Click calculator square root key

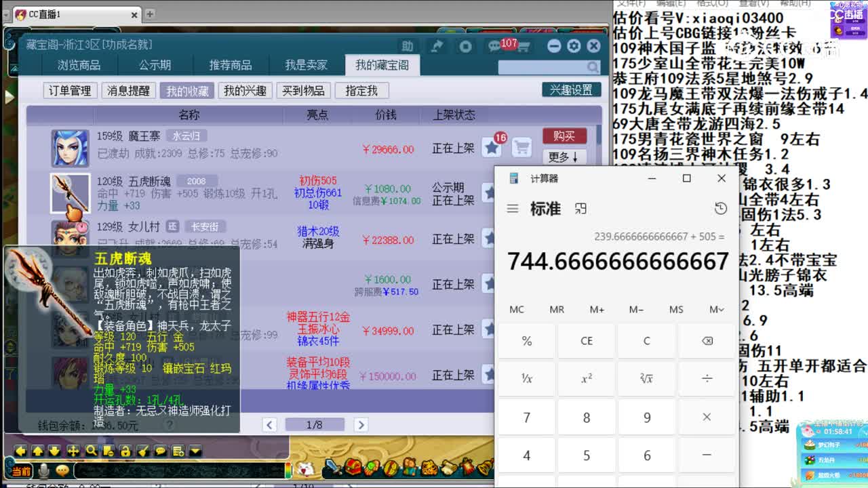pos(646,378)
